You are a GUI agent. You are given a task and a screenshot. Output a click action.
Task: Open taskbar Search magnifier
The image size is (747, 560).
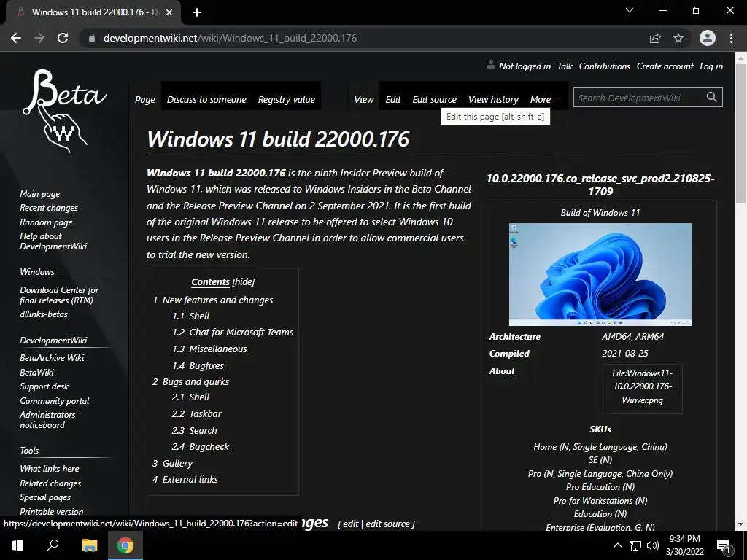coord(53,545)
